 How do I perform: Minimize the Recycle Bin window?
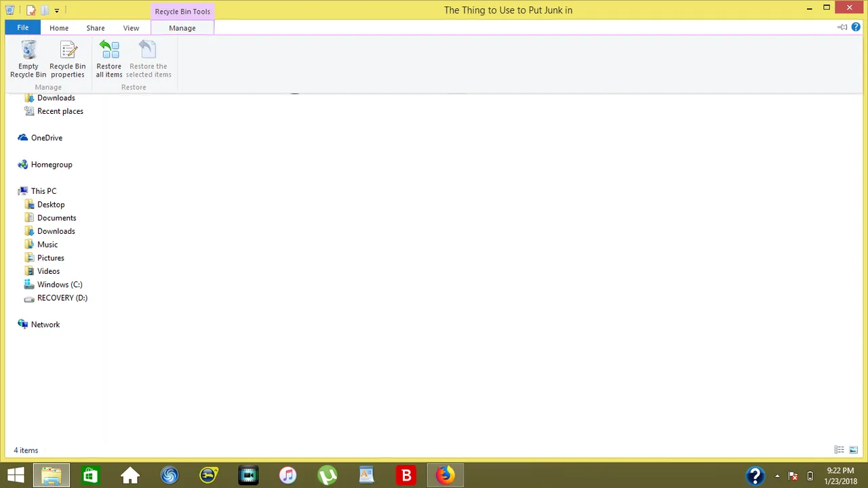click(x=810, y=8)
